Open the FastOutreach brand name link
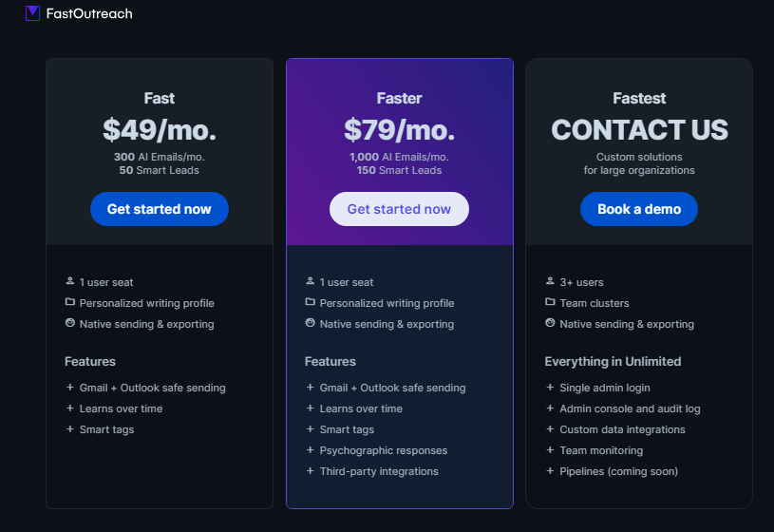This screenshot has width=774, height=532. (x=89, y=13)
